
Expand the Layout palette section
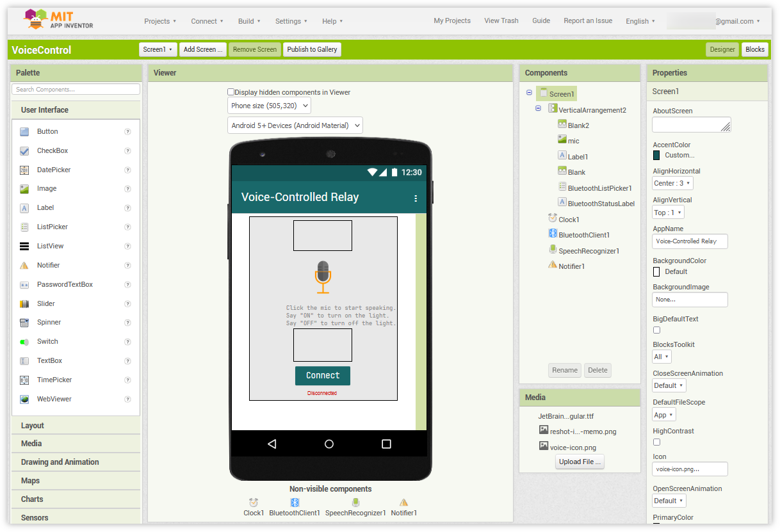coord(76,426)
